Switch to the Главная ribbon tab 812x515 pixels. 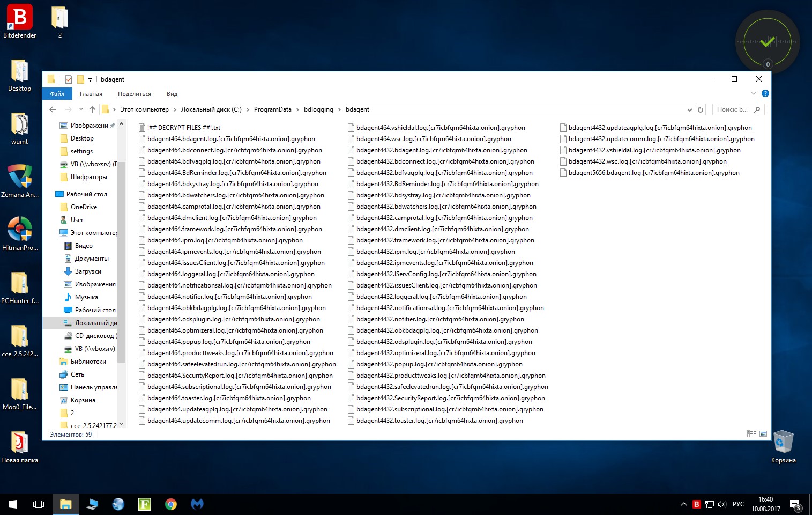91,94
